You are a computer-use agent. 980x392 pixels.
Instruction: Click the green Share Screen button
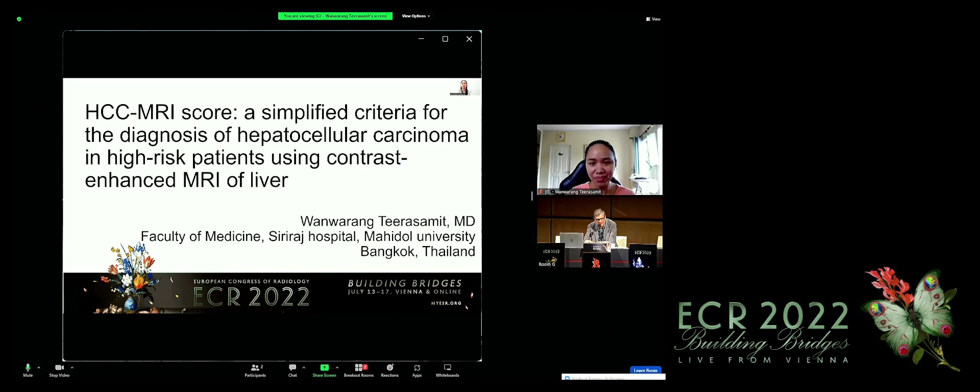324,371
